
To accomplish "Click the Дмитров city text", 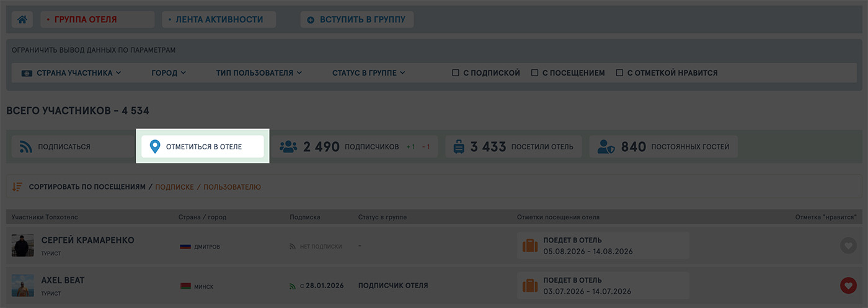I will tap(207, 247).
